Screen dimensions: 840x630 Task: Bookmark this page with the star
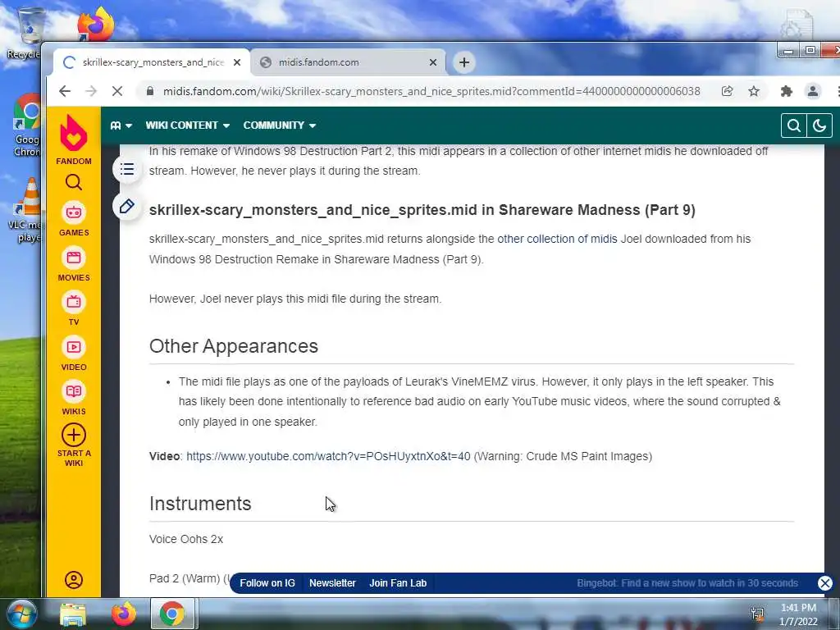[754, 91]
